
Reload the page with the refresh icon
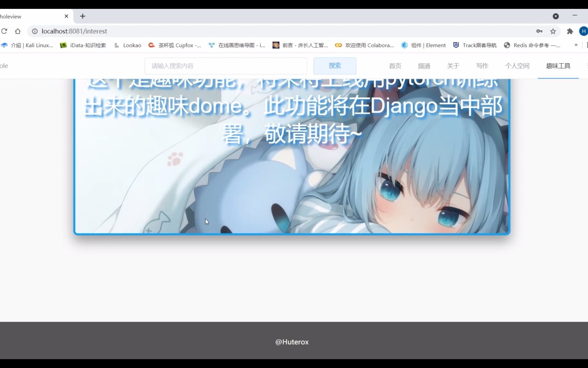coord(4,31)
